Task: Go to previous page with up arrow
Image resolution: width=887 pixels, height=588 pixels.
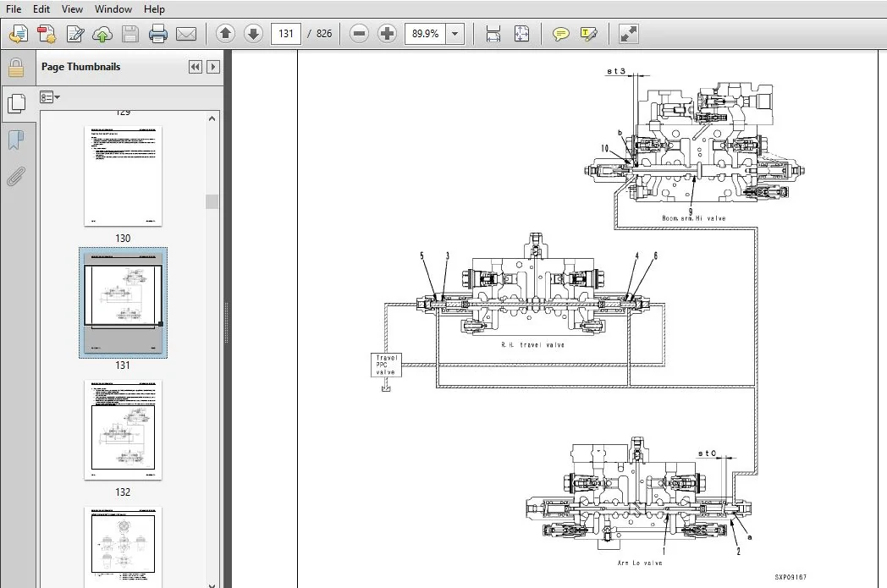Action: coord(225,33)
